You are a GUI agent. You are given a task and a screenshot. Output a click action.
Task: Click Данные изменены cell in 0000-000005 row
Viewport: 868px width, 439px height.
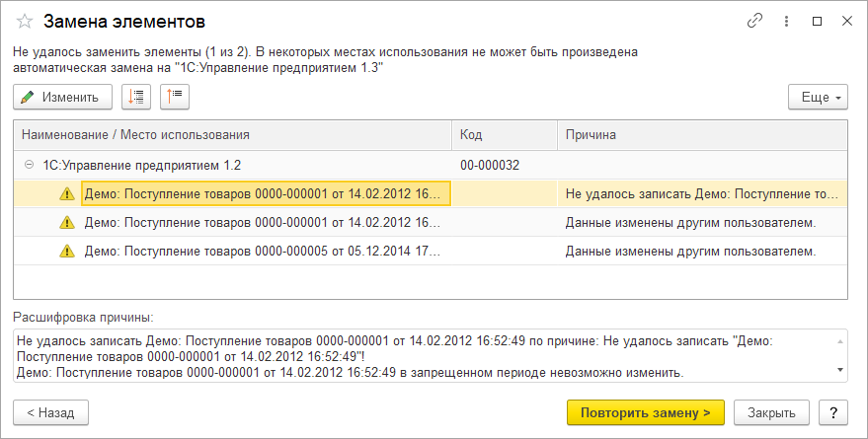tap(702, 251)
